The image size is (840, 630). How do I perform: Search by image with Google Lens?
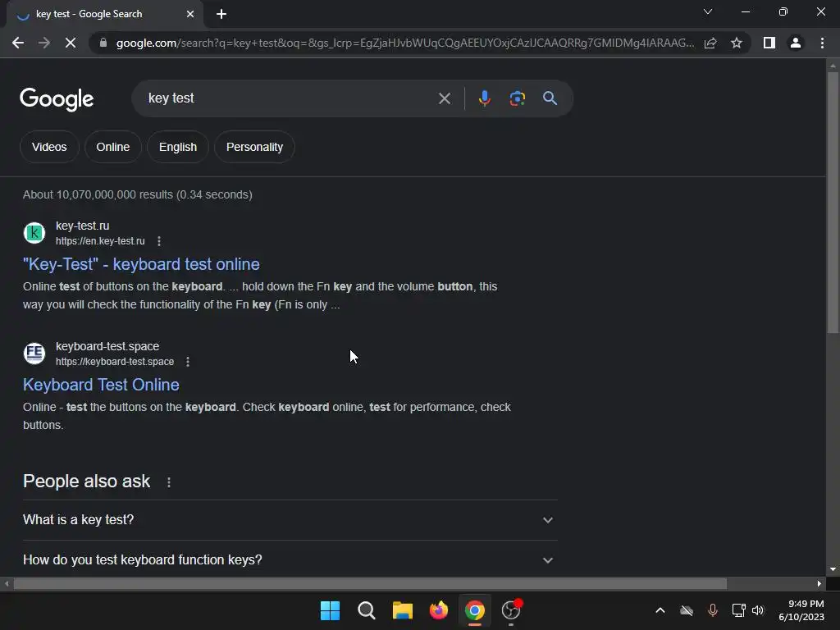pos(517,98)
